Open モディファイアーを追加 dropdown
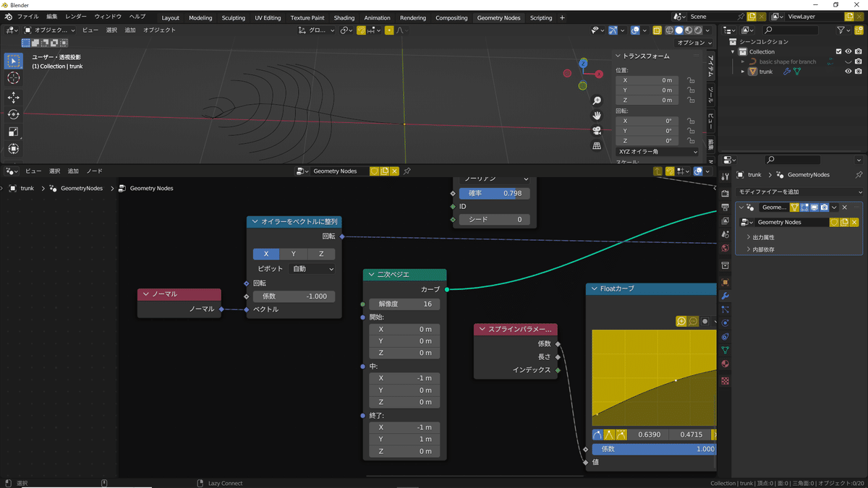The width and height of the screenshot is (868, 488). [x=799, y=192]
